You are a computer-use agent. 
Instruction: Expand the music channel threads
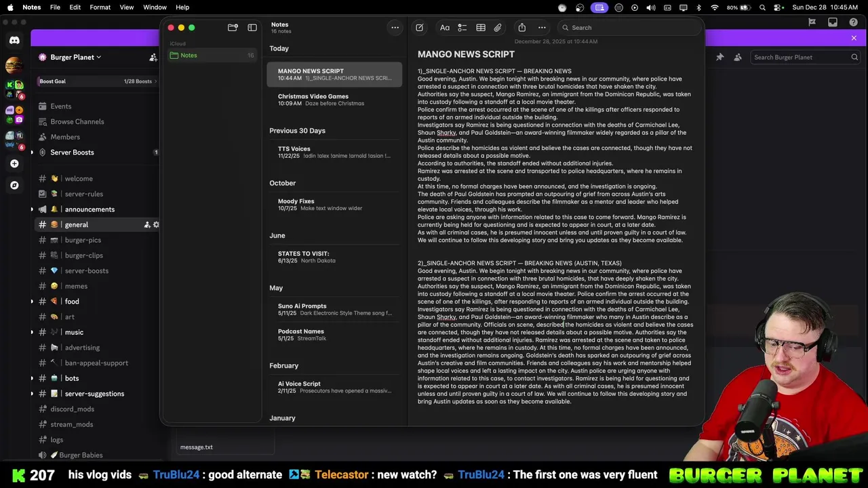[32, 332]
